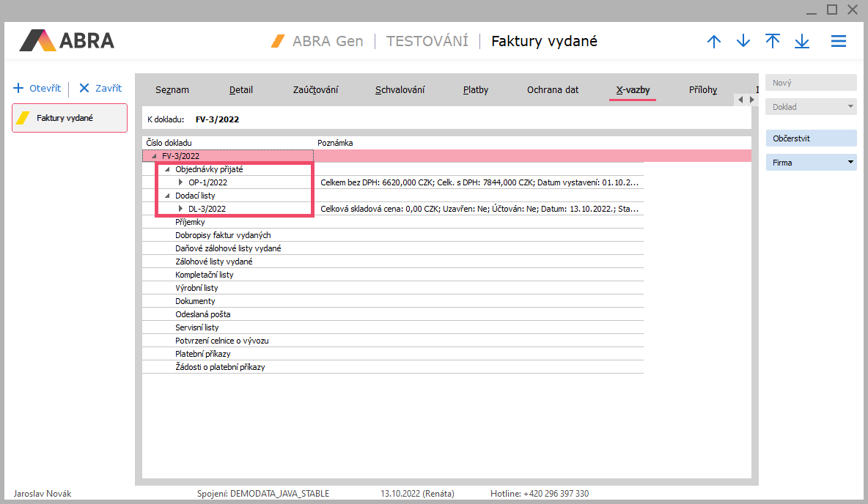The height and width of the screenshot is (504, 868).
Task: Click the down arrow navigation icon
Action: tap(743, 42)
